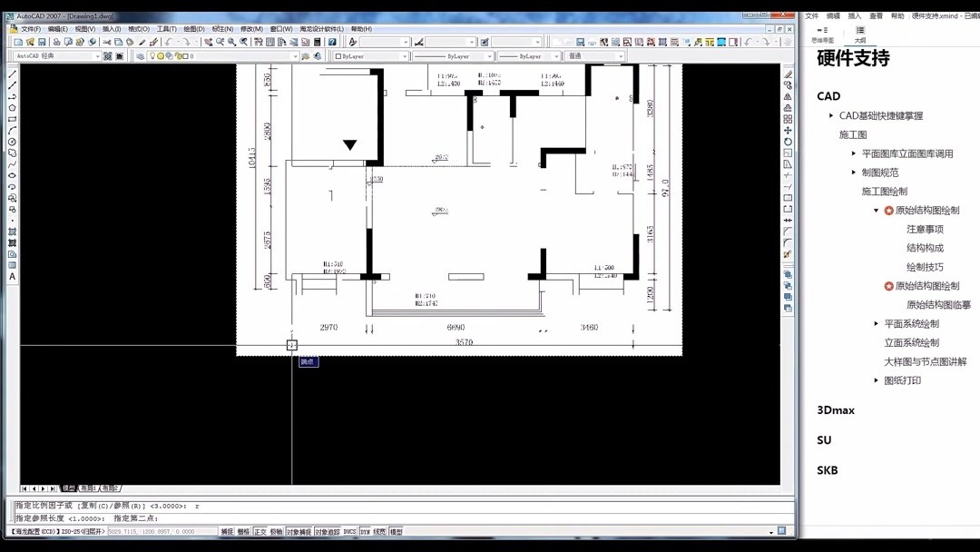The height and width of the screenshot is (552, 980).
Task: Toggle 对象捕捉 object snap in status bar
Action: coord(299,532)
